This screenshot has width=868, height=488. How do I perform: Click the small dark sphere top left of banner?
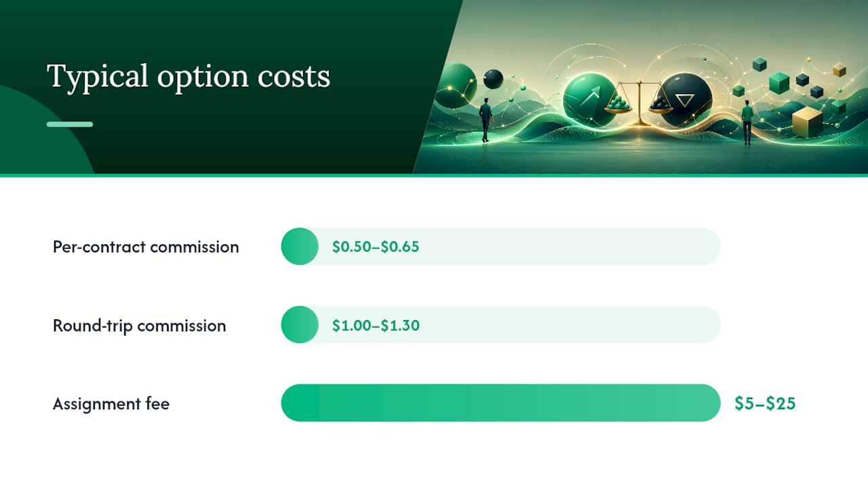[x=493, y=79]
